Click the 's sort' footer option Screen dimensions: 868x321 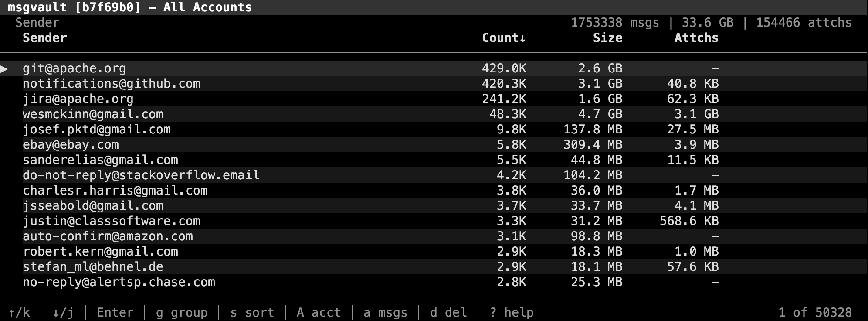click(252, 312)
